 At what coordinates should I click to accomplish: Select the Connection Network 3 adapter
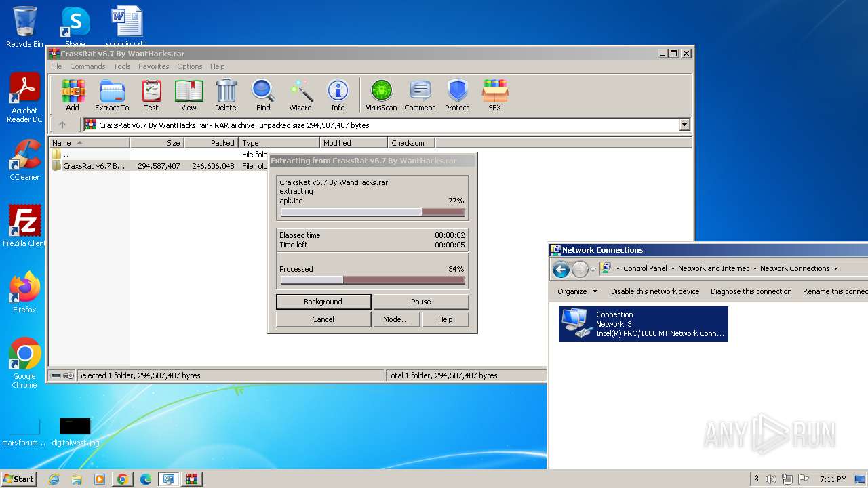coord(644,324)
